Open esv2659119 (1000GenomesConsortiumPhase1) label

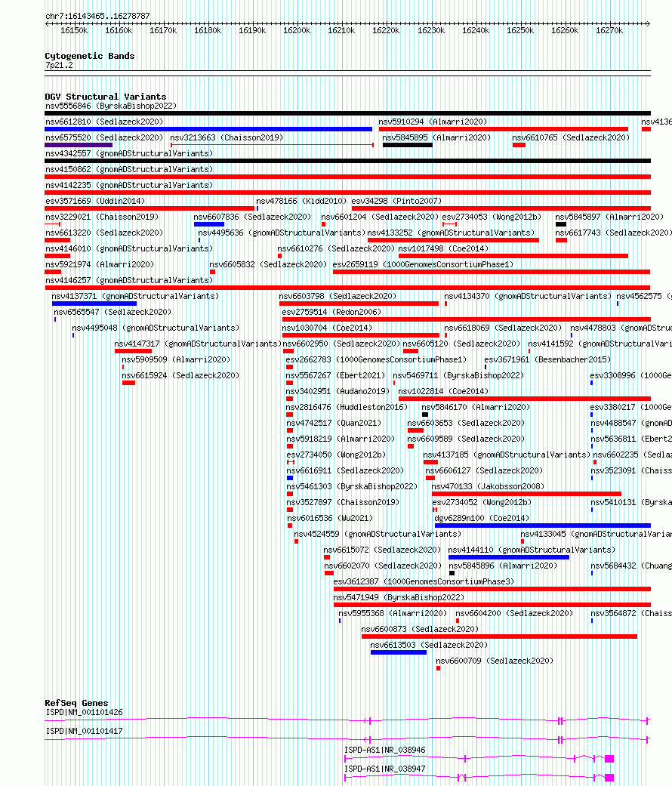click(424, 265)
